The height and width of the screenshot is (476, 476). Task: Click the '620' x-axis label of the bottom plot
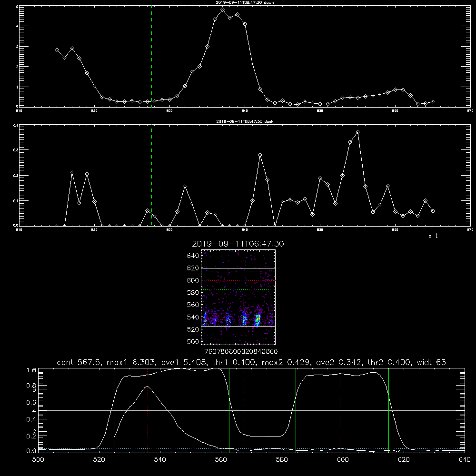[404, 459]
